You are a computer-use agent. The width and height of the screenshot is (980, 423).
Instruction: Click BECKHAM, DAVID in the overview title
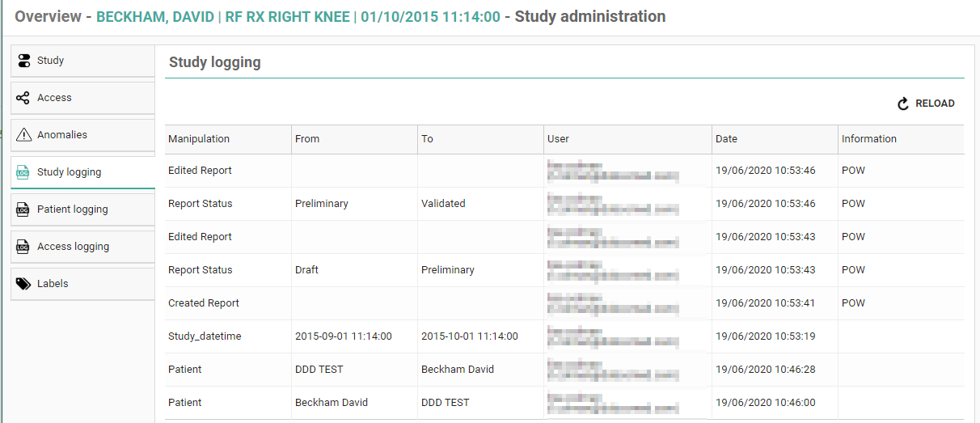pos(154,16)
